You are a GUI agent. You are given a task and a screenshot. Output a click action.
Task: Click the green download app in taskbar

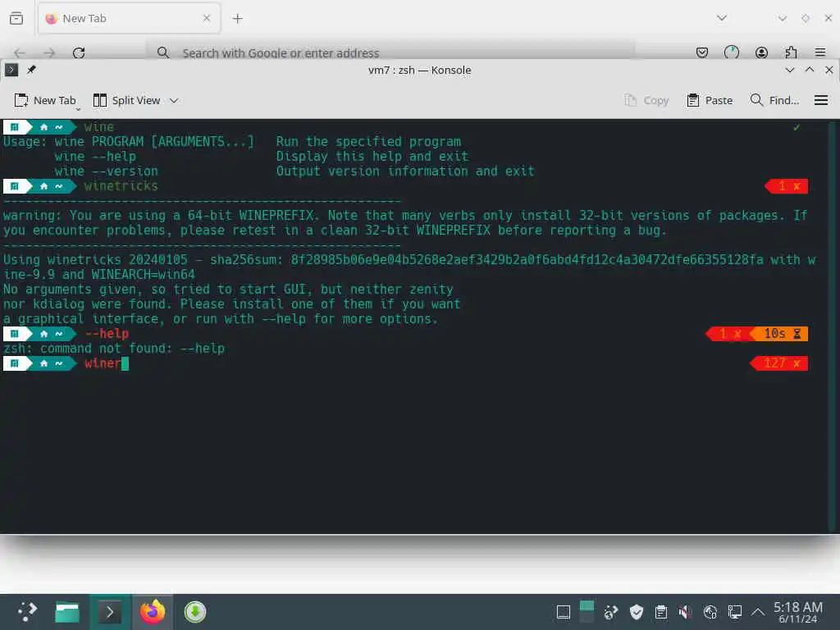click(x=195, y=612)
